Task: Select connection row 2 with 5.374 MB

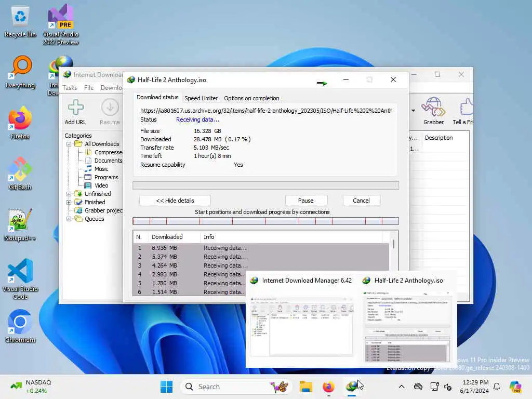Action: [261, 257]
